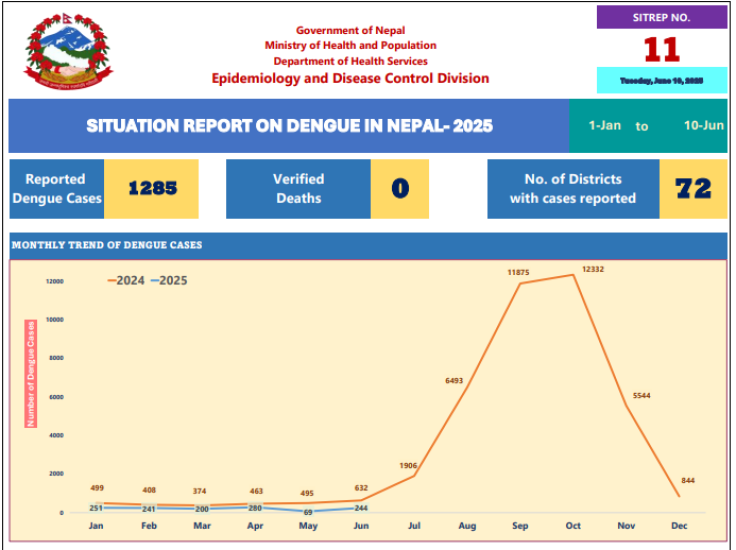
Task: Click 'No. of Districts with cases reported' label
Action: [573, 189]
